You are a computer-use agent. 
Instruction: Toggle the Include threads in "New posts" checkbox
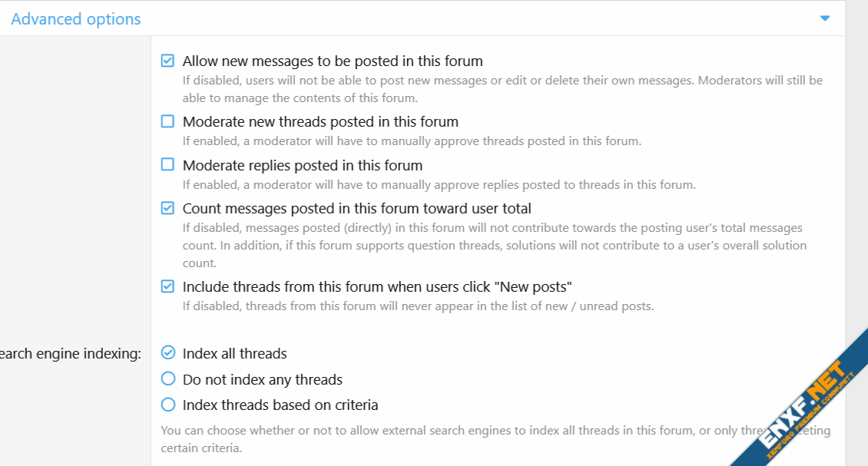point(167,286)
